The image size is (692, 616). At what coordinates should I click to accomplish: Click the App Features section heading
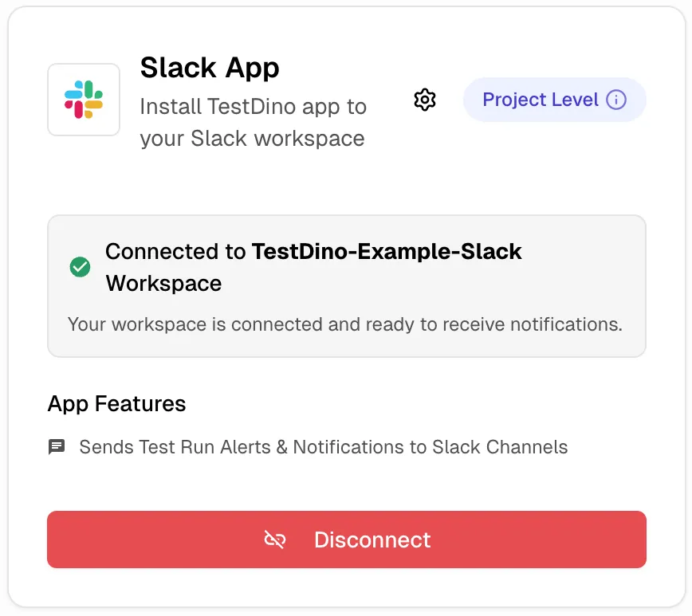point(116,404)
